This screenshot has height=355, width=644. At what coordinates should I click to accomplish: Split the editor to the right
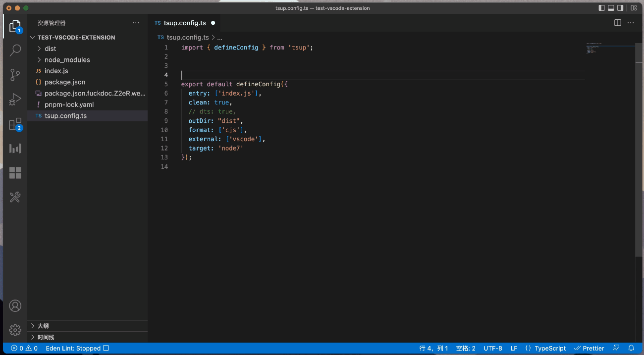[618, 23]
